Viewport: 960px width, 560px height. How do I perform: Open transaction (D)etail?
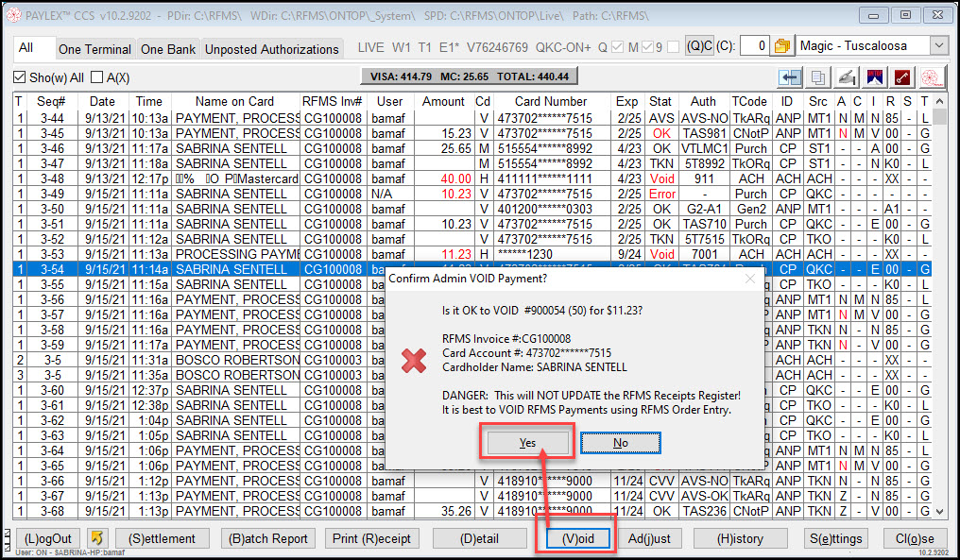[479, 538]
